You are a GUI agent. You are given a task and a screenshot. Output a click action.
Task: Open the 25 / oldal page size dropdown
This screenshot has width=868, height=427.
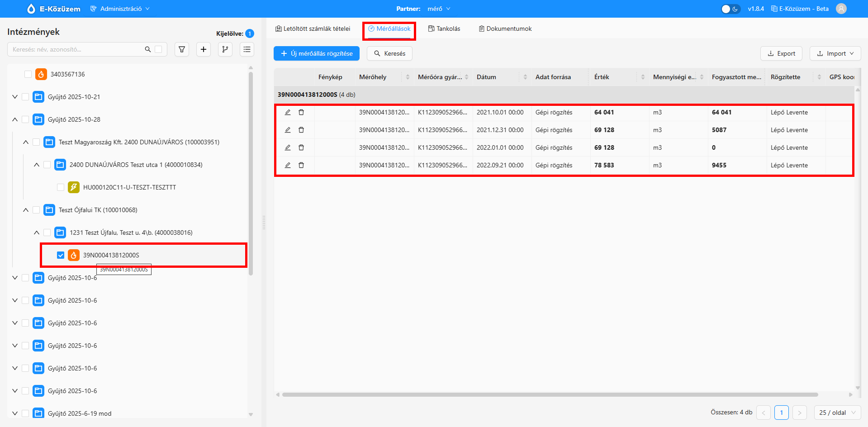point(838,413)
